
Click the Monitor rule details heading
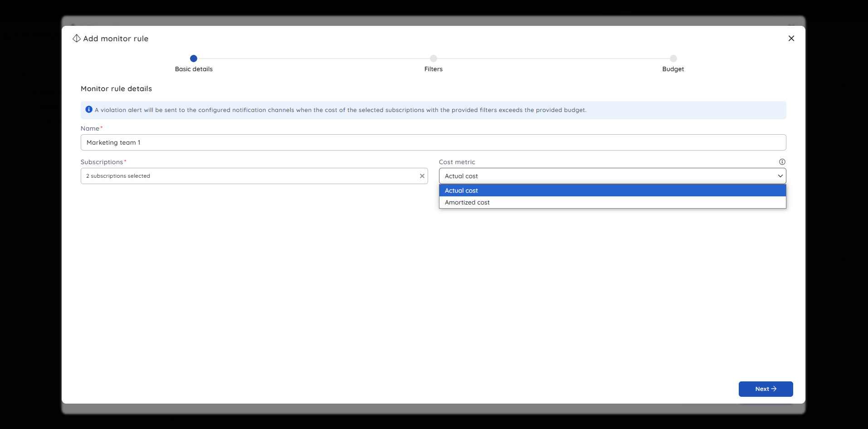tap(116, 89)
